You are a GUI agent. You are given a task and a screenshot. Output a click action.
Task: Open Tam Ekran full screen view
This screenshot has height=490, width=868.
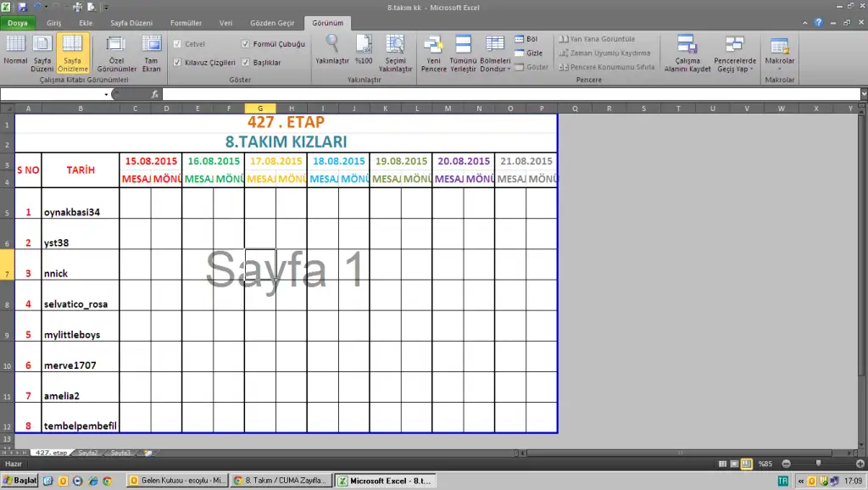click(x=151, y=52)
